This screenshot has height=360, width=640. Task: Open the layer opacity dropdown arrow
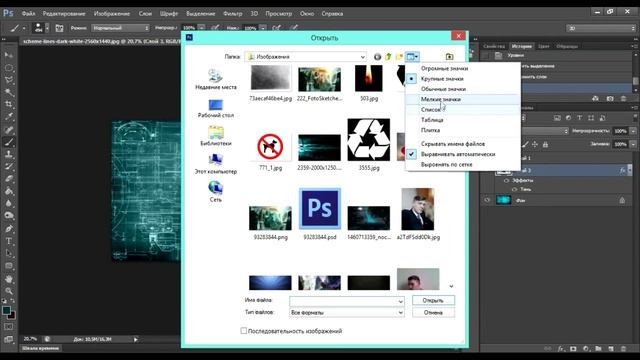tap(633, 131)
